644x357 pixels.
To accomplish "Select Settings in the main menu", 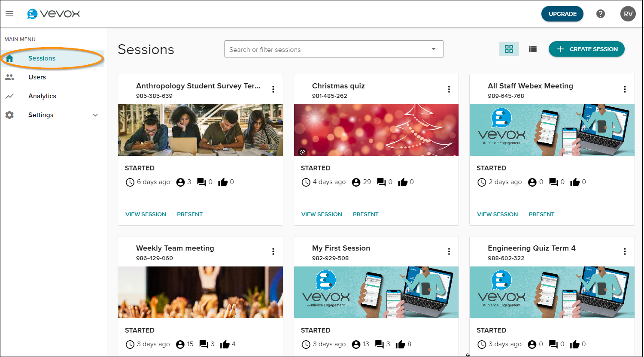I will click(52, 115).
